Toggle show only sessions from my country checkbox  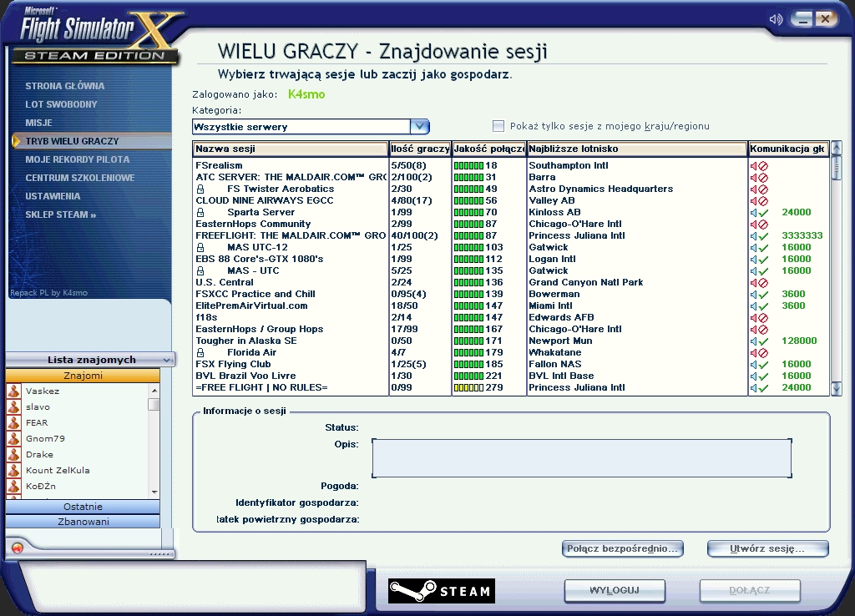[498, 126]
